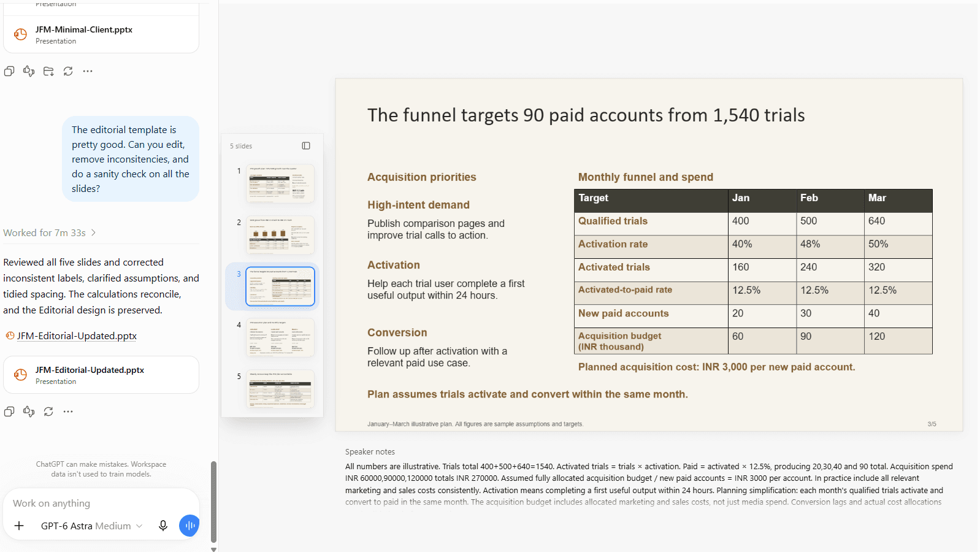The image size is (980, 552).
Task: Click the speaker notes text body
Action: tap(649, 484)
